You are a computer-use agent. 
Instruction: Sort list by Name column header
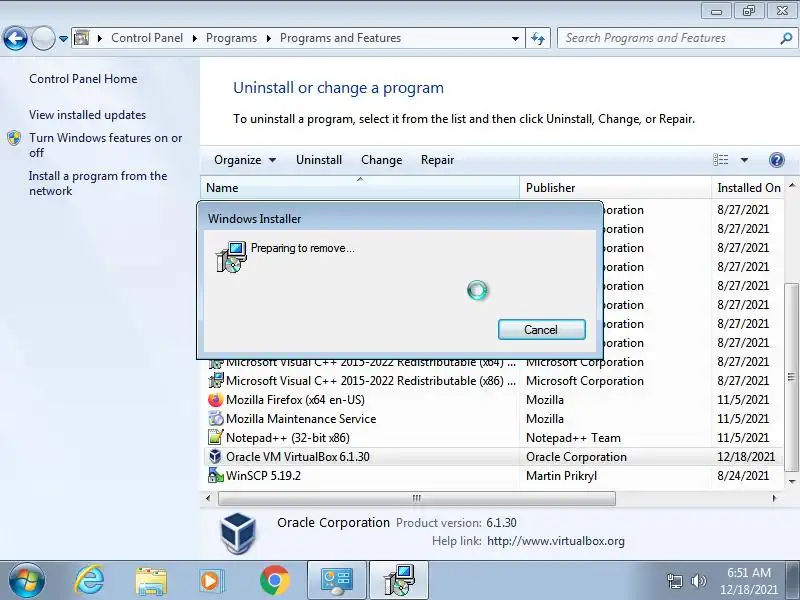[360, 188]
